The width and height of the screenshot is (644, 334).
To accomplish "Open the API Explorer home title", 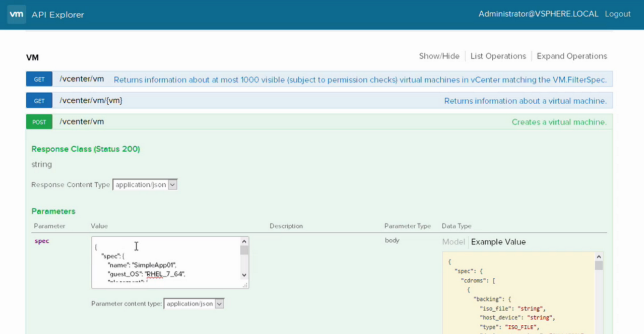I will 58,15.
